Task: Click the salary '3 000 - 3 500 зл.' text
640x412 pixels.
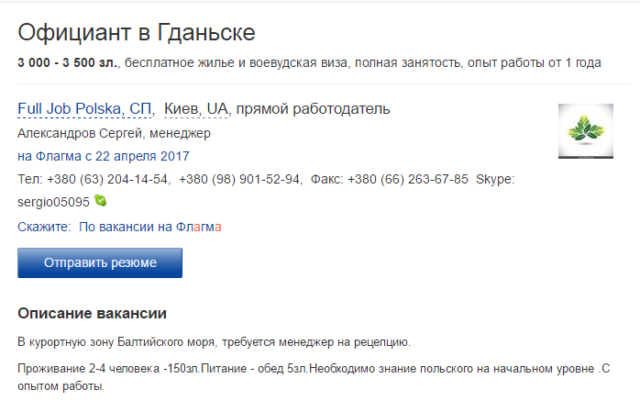Action: point(68,62)
